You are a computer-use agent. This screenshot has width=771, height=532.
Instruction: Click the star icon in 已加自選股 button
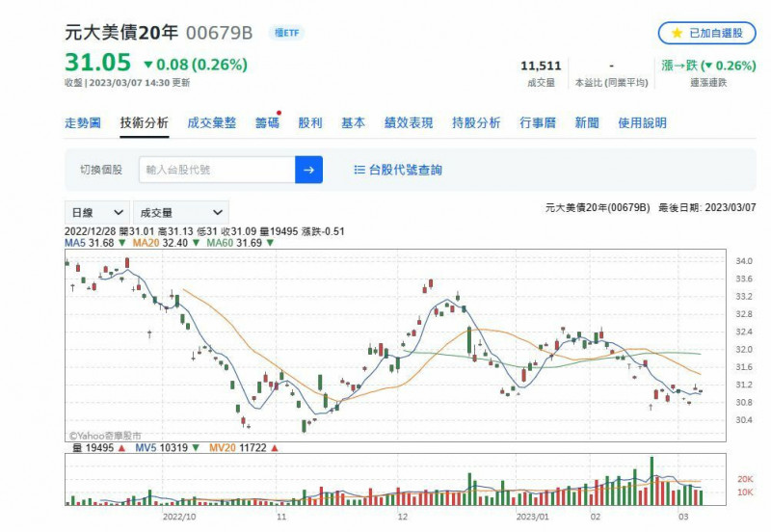677,33
